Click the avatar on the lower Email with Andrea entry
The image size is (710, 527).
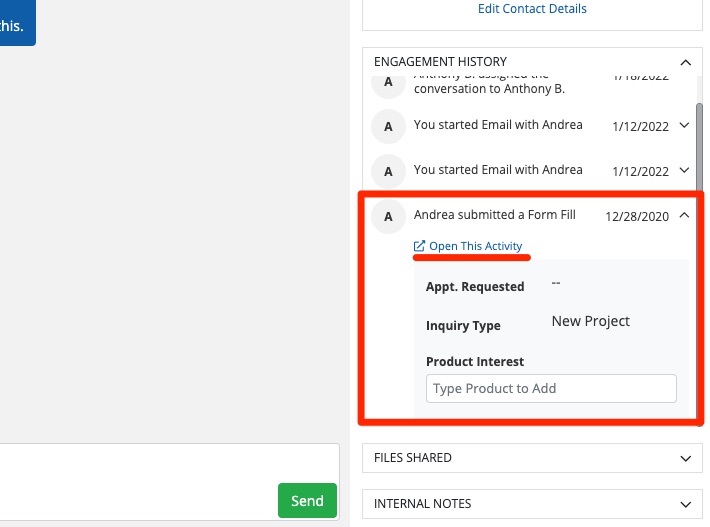point(388,170)
